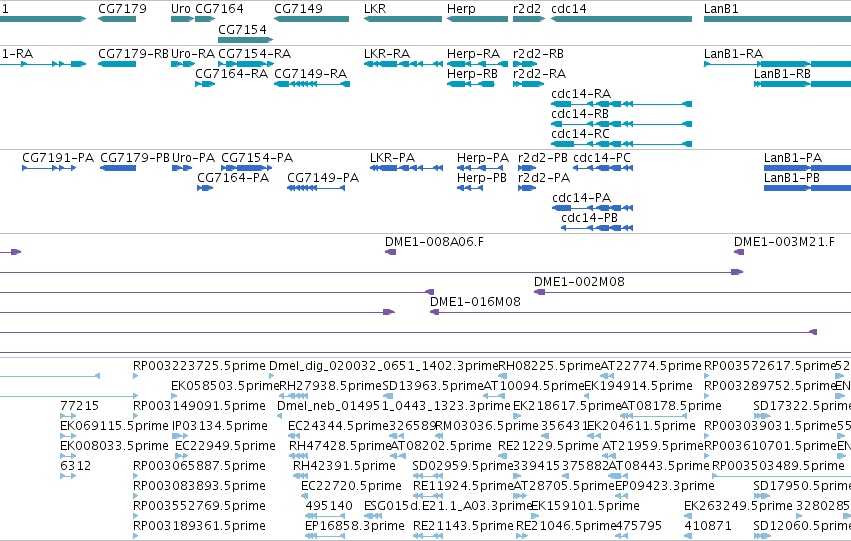Screen dimensions: 851x541
Task: Select the CG7149 gene feature
Action: (x=312, y=19)
